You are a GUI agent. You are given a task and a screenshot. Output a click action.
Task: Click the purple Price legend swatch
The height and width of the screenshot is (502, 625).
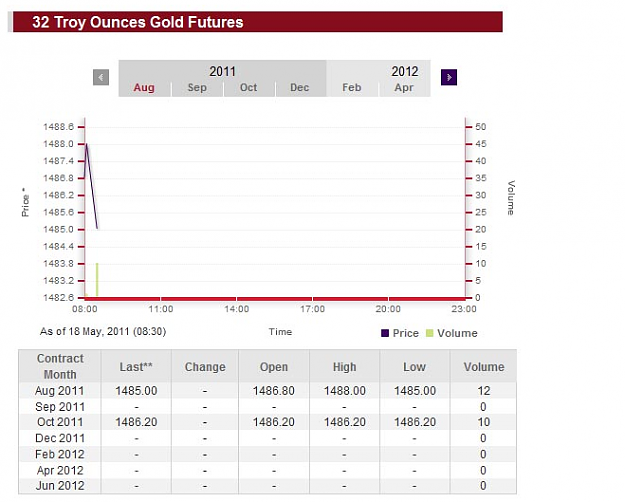385,333
